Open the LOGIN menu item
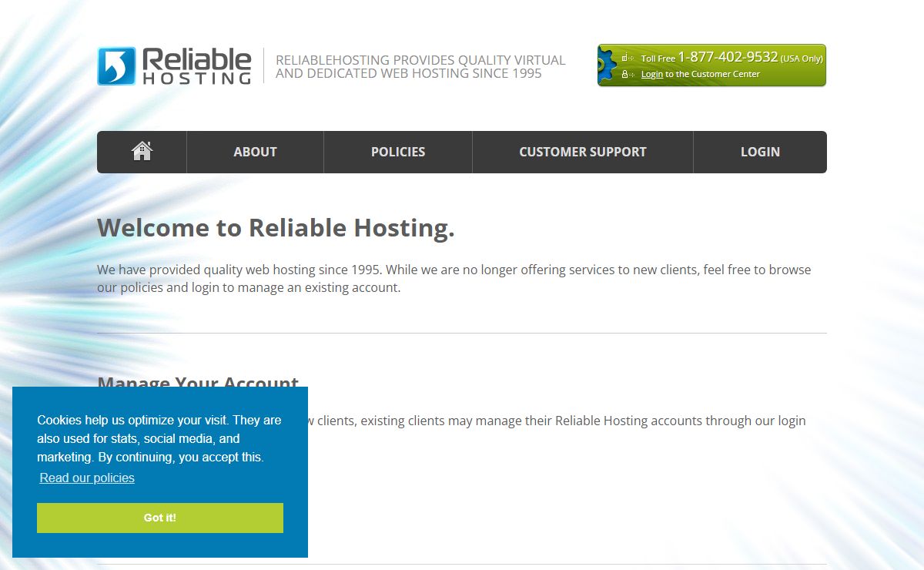Viewport: 924px width, 570px height. point(760,152)
